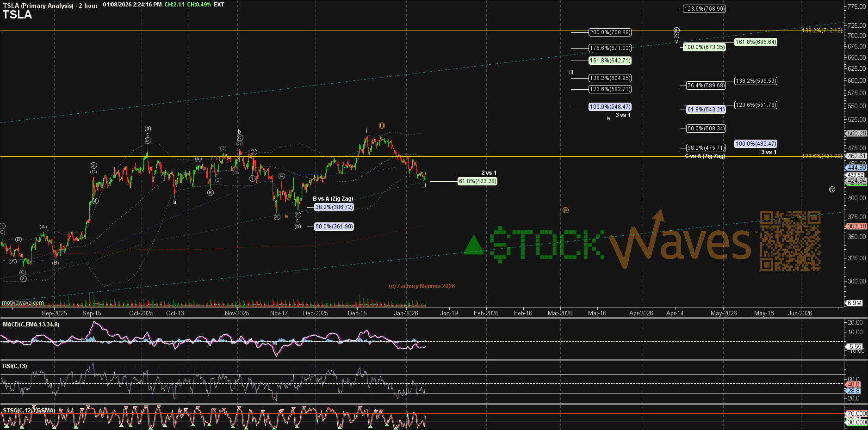Click the 38.2%(386.72) retracement level box
The height and width of the screenshot is (430, 868).
click(334, 207)
